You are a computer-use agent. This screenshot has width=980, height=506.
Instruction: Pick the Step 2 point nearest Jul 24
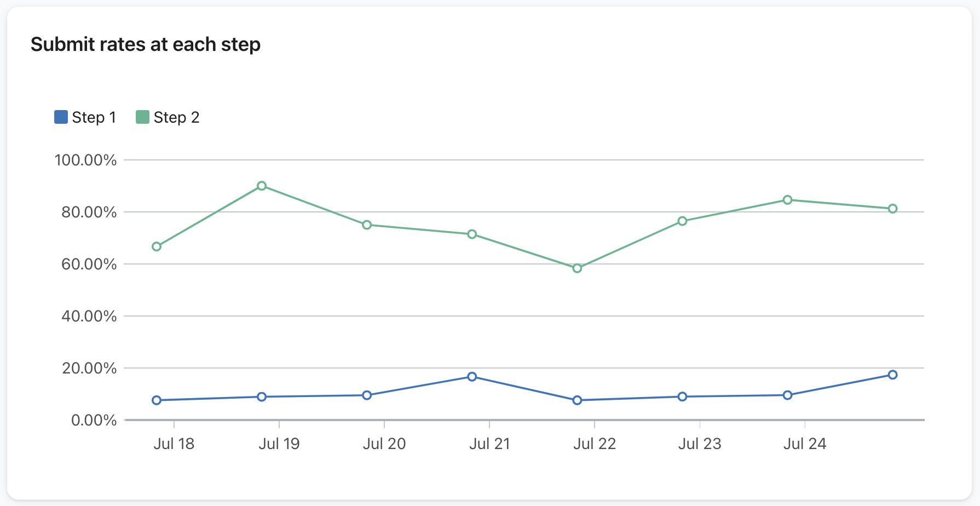click(787, 200)
